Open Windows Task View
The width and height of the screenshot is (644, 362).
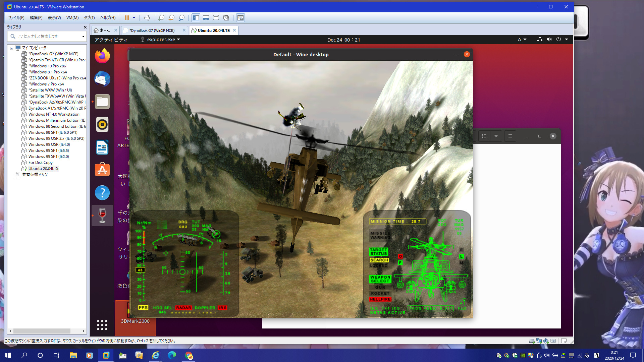56,355
